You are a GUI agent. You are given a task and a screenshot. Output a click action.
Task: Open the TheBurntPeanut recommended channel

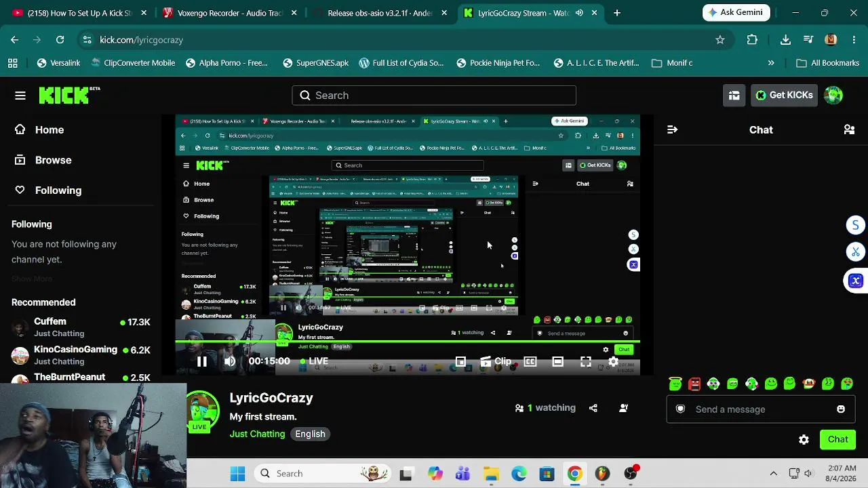pyautogui.click(x=81, y=377)
